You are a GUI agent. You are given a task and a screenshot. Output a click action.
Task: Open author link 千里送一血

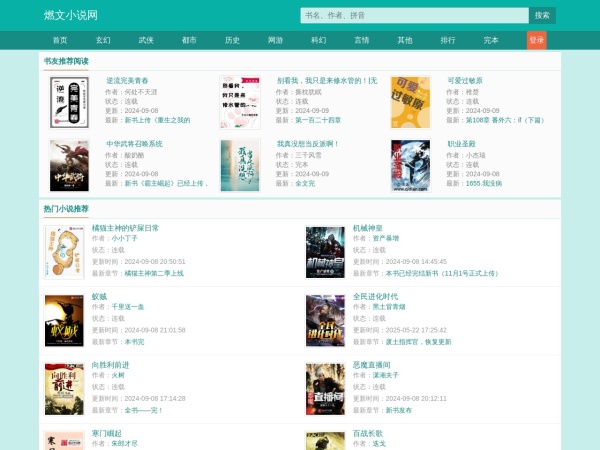127,307
